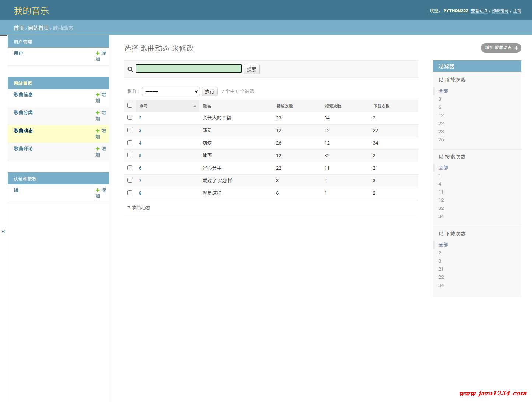Click the add icon beside 歌曲分类

98,113
